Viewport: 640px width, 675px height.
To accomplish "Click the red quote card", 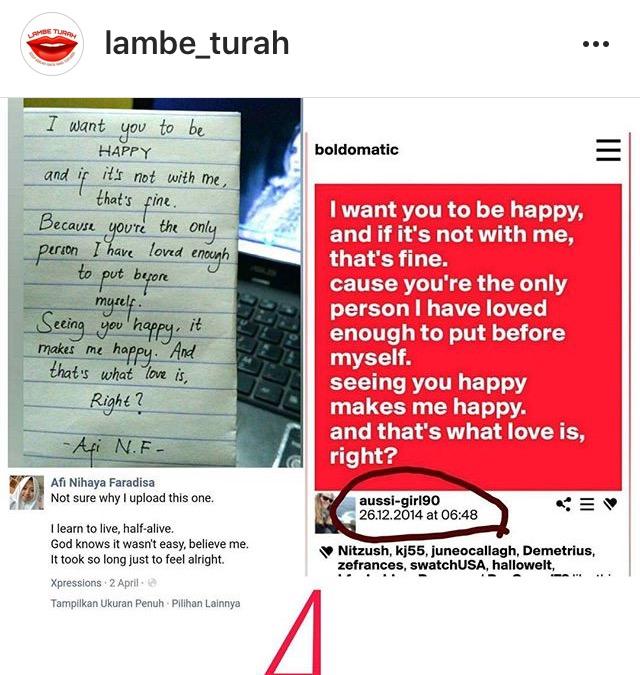I will click(x=468, y=337).
